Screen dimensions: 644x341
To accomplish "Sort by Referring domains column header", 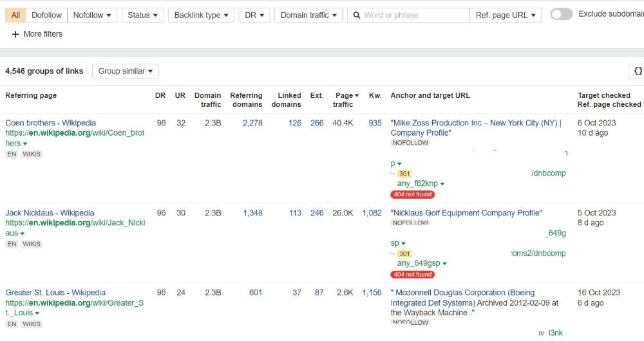I will click(x=246, y=100).
